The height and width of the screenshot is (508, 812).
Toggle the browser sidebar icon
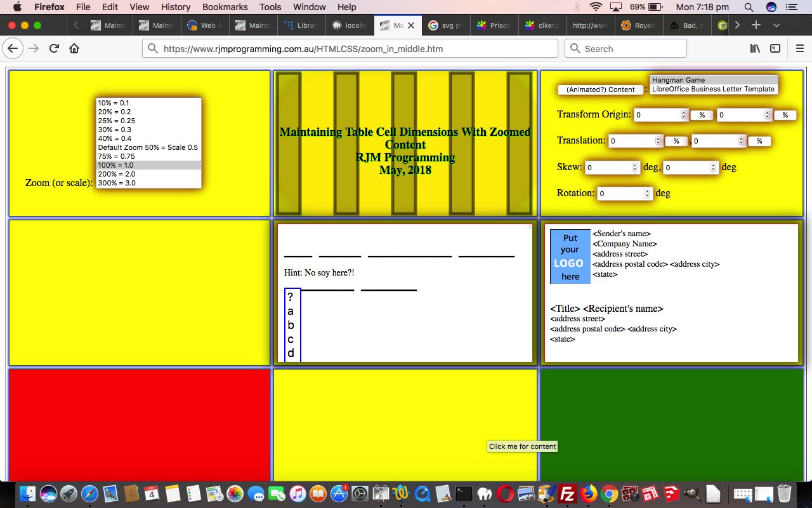[x=775, y=48]
